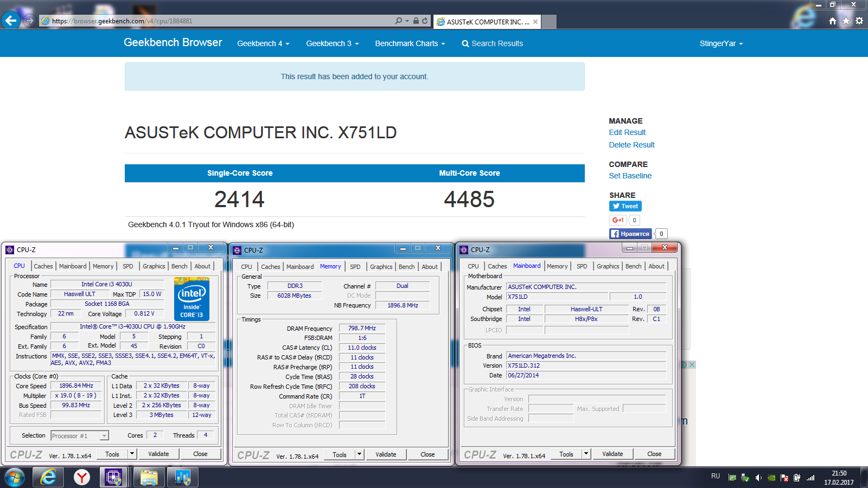Click the system tray network signal icon
Image resolution: width=868 pixels, height=488 pixels.
(810, 478)
